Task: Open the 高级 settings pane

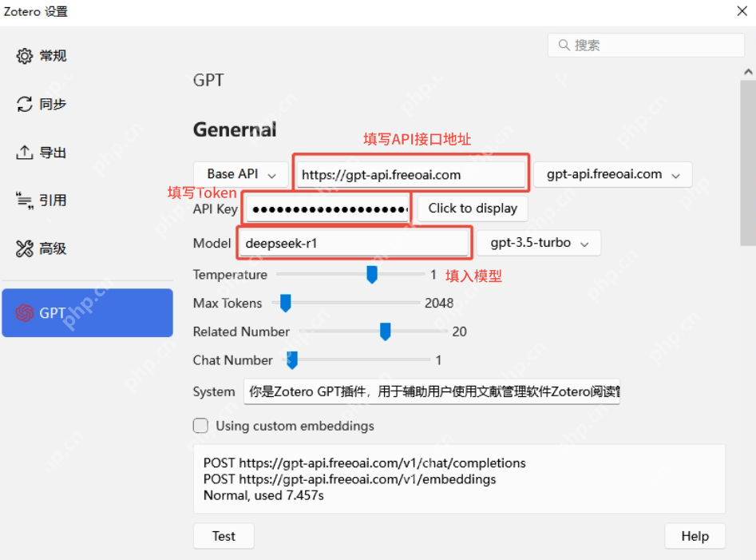Action: [87, 249]
